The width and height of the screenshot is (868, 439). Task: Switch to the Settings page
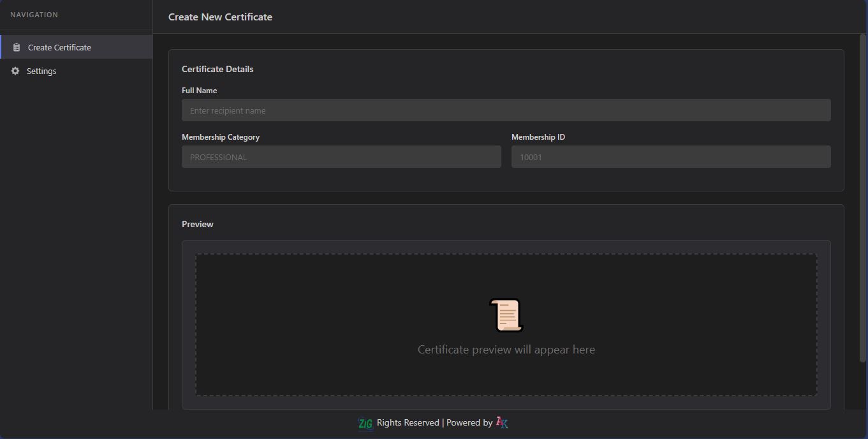click(x=41, y=71)
